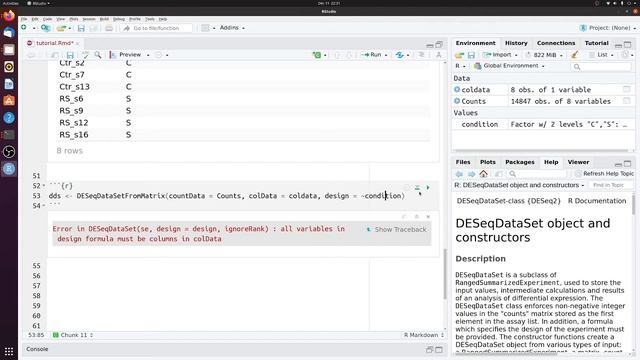Open the Import dataset dropdown
The width and height of the screenshot is (640, 360).
pyautogui.click(x=500, y=55)
